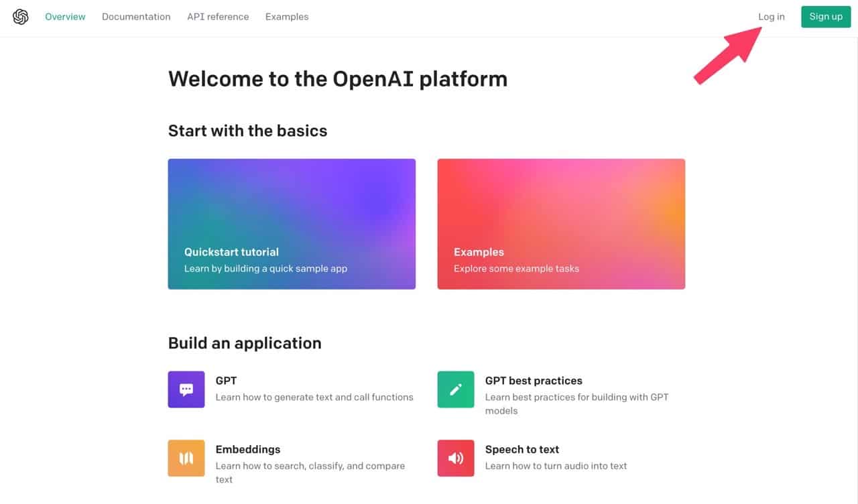Open the GPT chat bubble icon
This screenshot has height=504, width=858.
coord(186,389)
